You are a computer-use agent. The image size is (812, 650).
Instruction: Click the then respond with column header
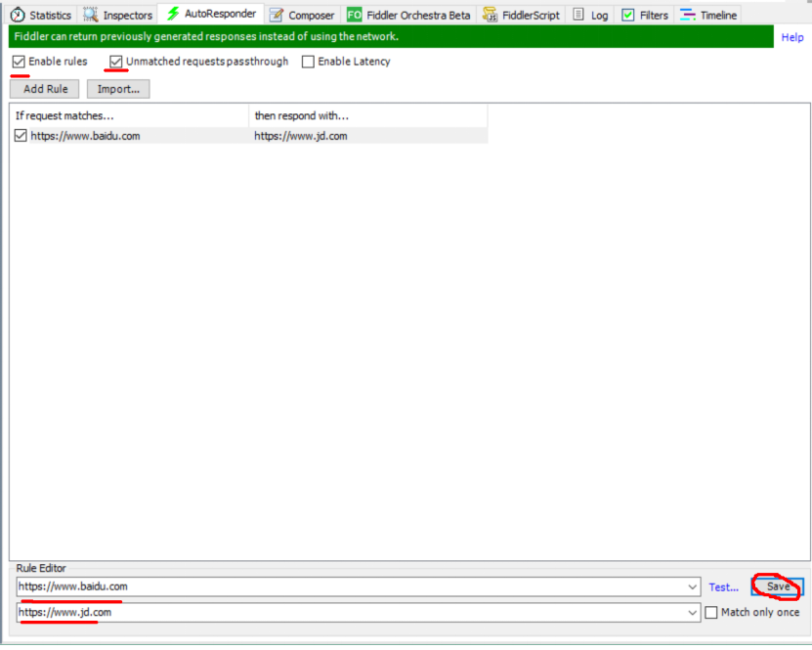pos(368,115)
